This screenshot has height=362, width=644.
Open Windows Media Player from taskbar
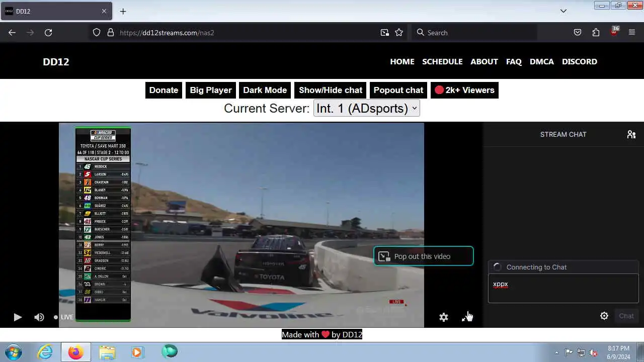pos(137,352)
